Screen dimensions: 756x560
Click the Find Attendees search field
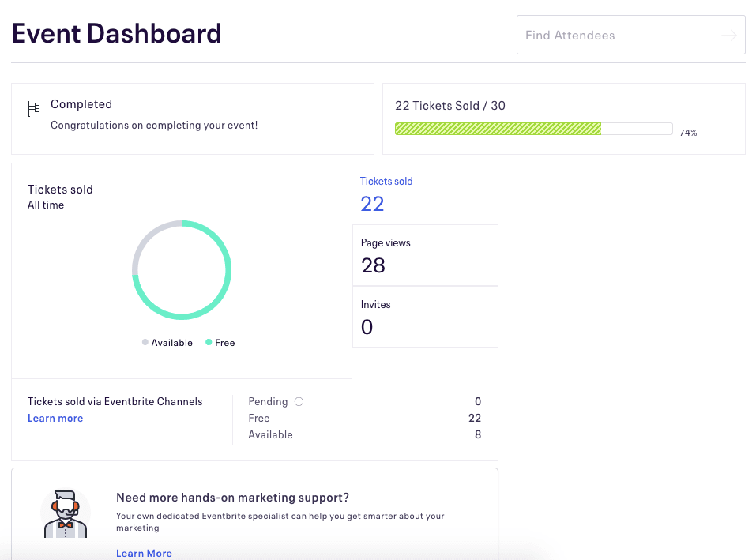[616, 36]
